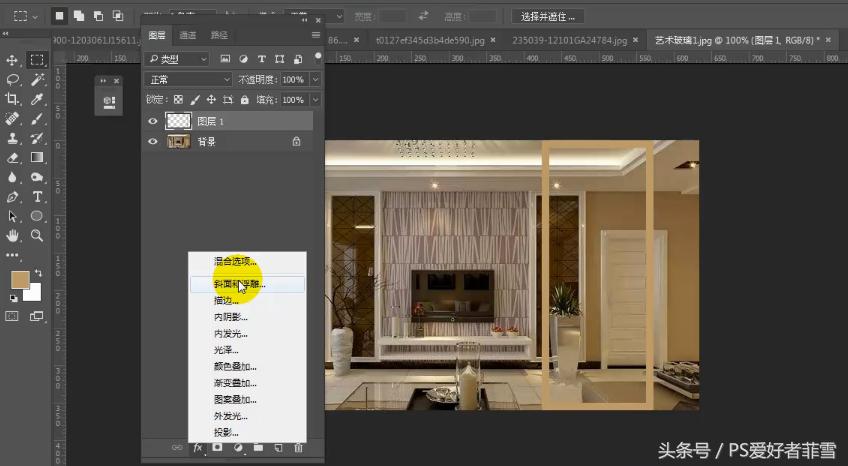Select the Hand tool

pyautogui.click(x=12, y=235)
